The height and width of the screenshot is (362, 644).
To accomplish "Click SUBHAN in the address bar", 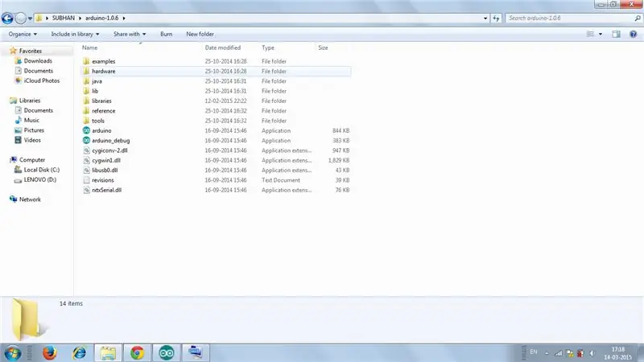I will click(64, 18).
